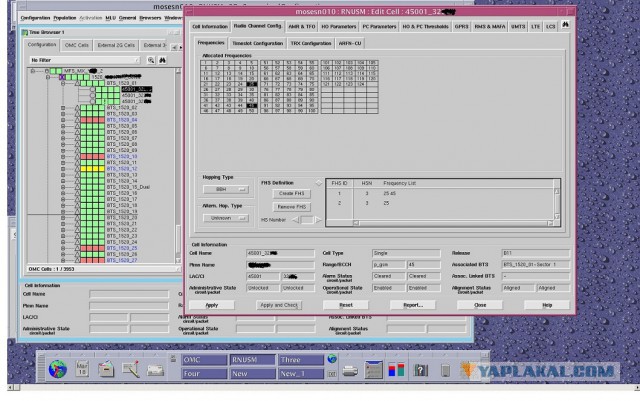The image size is (640, 401).
Task: Open Population menu in main window
Action: point(64,18)
